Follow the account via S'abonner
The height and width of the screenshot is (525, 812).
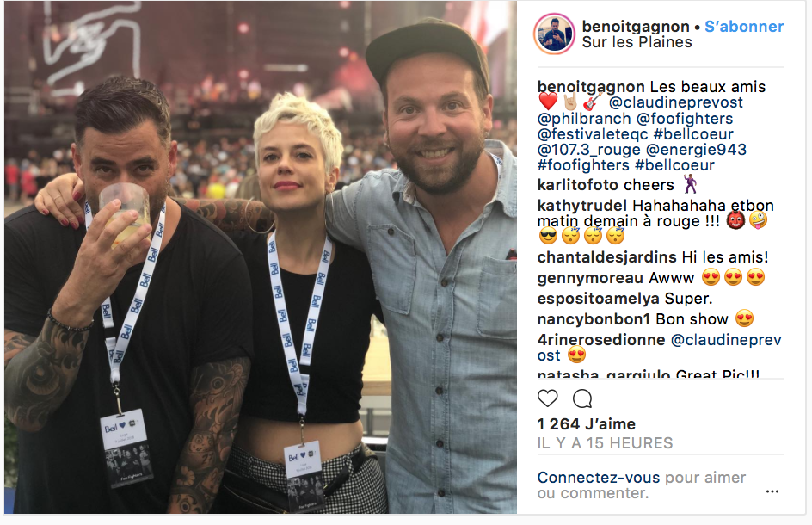point(744,27)
